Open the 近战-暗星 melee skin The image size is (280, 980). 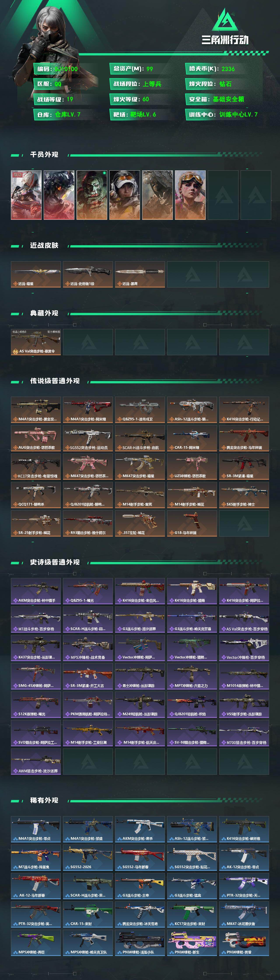(36, 274)
